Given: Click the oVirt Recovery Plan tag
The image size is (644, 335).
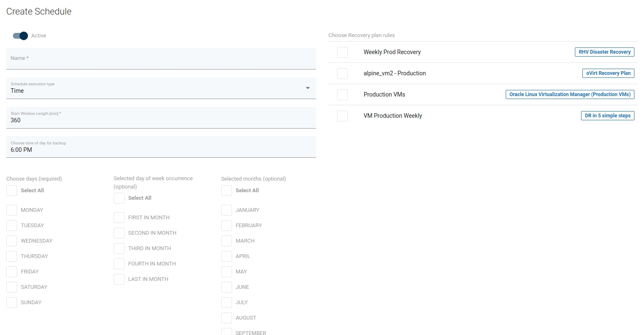Looking at the screenshot, I should (608, 73).
